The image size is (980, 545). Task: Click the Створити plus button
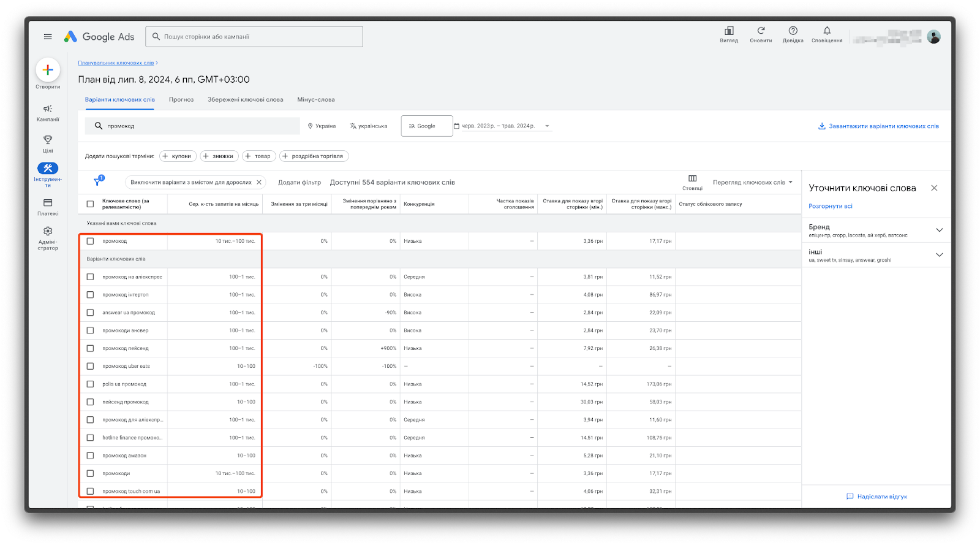48,71
